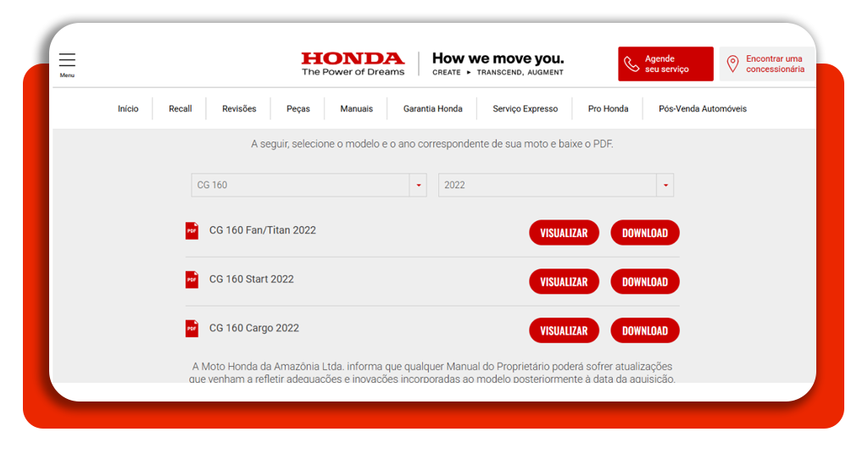Download the CG 160 Fan/Titan 2022 manual
This screenshot has width=868, height=454.
coord(645,233)
